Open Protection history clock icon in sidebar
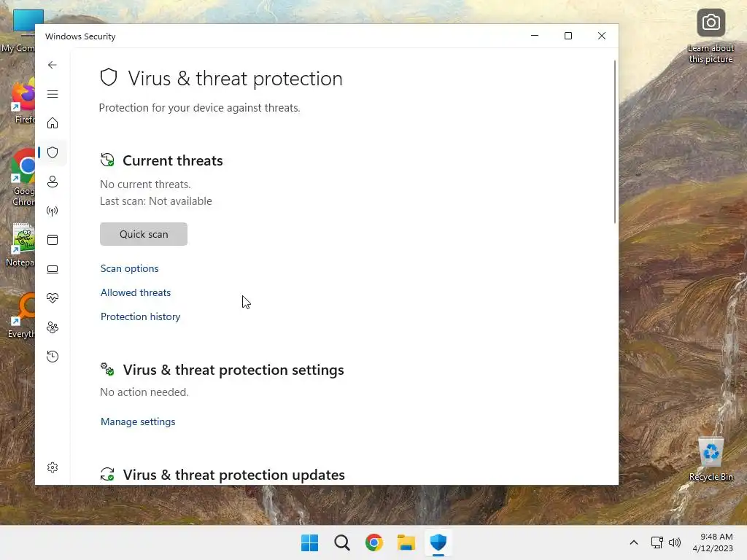This screenshot has width=747, height=560. click(x=53, y=357)
